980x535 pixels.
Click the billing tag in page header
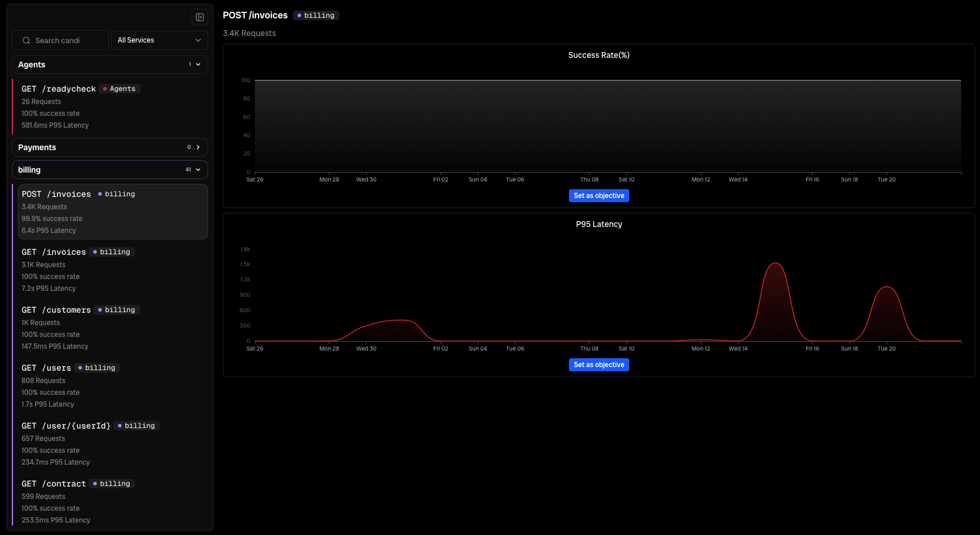click(x=316, y=15)
